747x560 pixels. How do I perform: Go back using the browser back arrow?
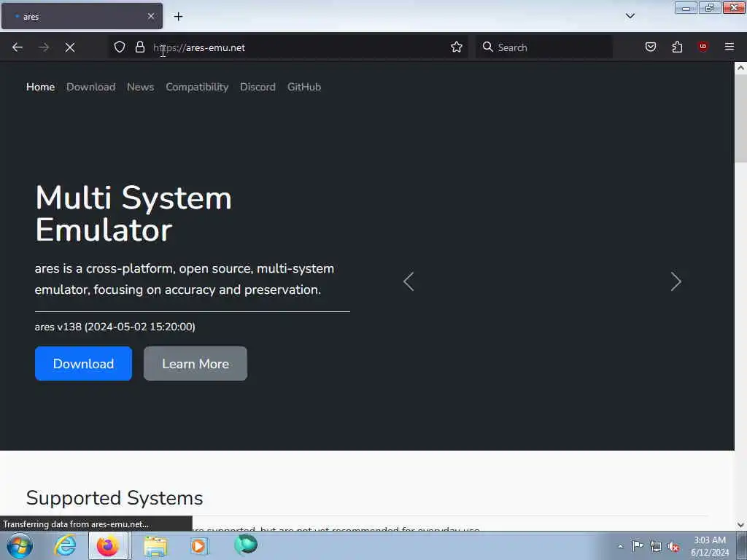click(18, 47)
